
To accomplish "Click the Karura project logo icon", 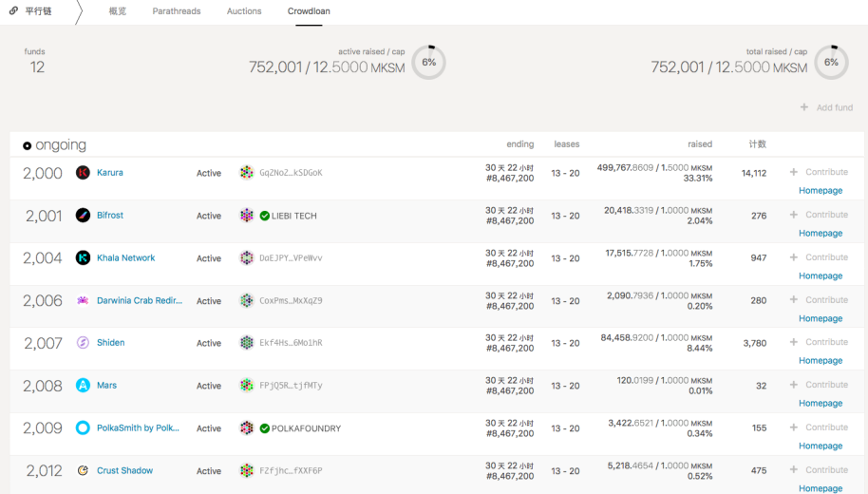I will tap(83, 173).
